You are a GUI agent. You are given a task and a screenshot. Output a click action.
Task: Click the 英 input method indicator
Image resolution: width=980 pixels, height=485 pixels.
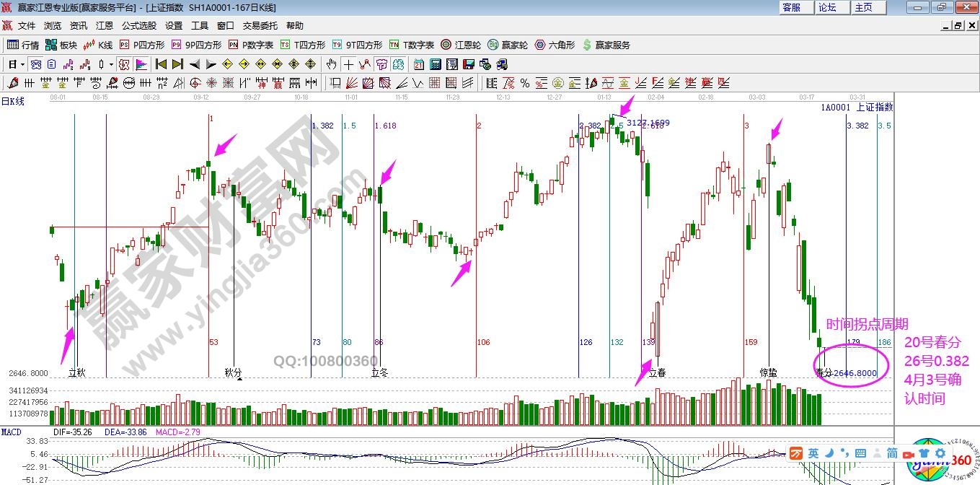click(813, 453)
